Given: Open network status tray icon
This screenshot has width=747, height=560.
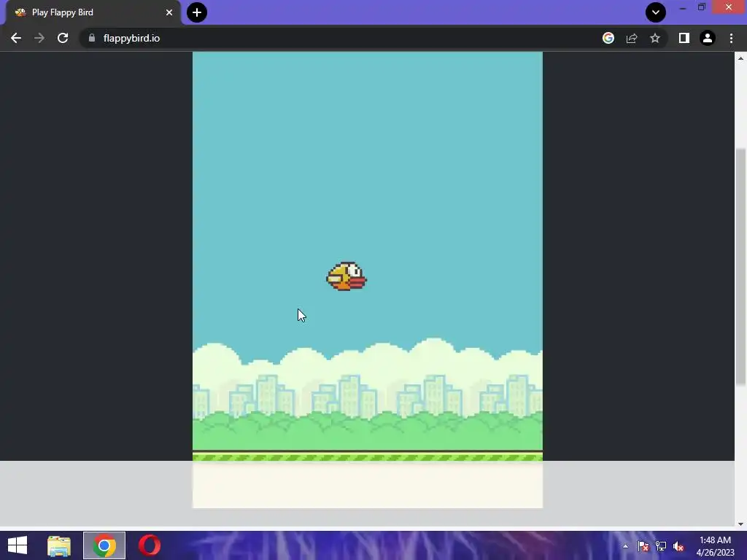Looking at the screenshot, I should [x=661, y=546].
